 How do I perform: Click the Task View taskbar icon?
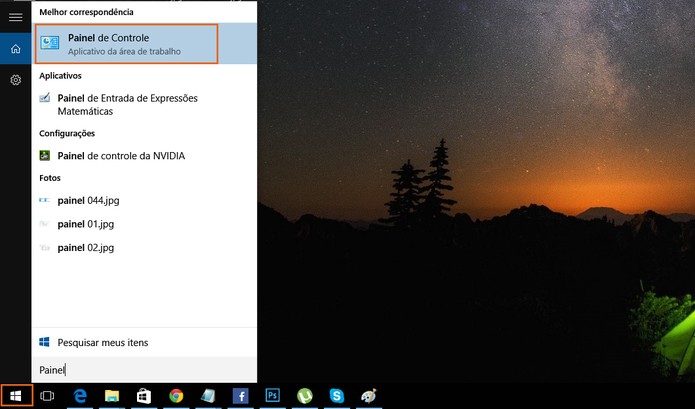coord(47,396)
